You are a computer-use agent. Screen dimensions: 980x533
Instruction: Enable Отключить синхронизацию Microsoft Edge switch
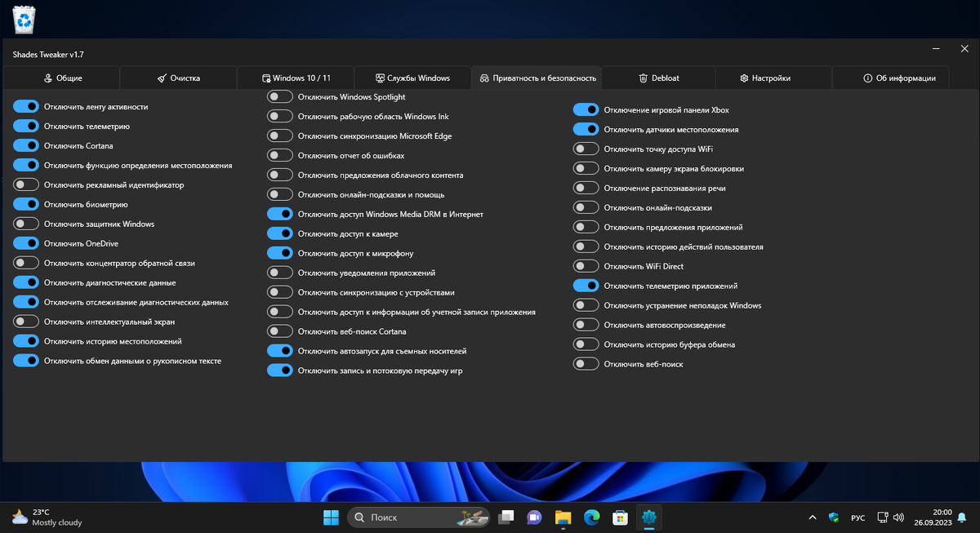tap(280, 135)
